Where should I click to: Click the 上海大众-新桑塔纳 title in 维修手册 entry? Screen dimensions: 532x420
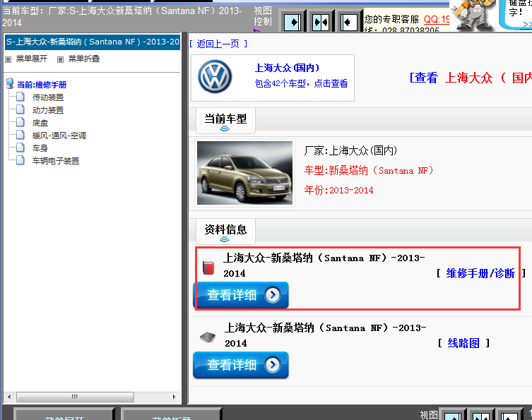coord(324,265)
